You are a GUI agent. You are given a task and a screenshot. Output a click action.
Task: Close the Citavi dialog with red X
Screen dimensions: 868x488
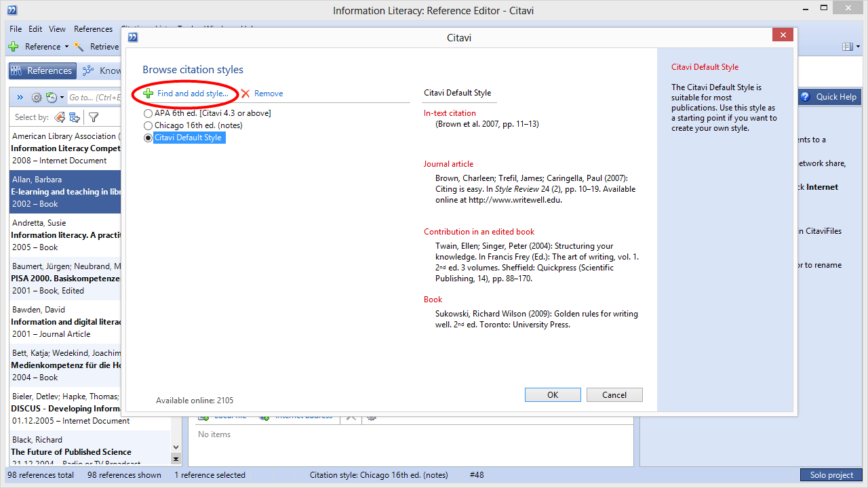pos(783,35)
